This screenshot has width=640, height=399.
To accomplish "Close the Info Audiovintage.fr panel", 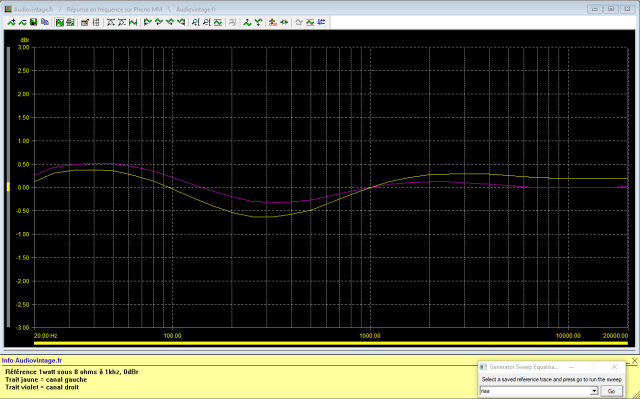I will (635, 361).
